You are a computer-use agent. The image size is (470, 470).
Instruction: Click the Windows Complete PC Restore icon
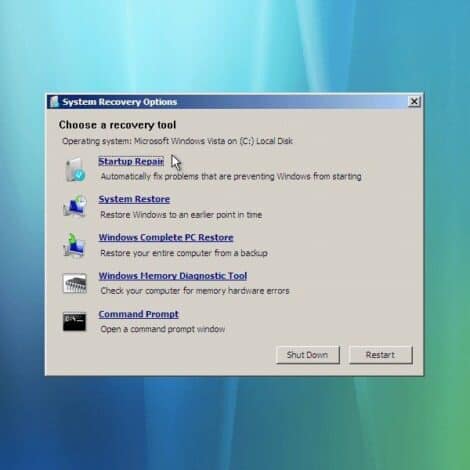75,245
